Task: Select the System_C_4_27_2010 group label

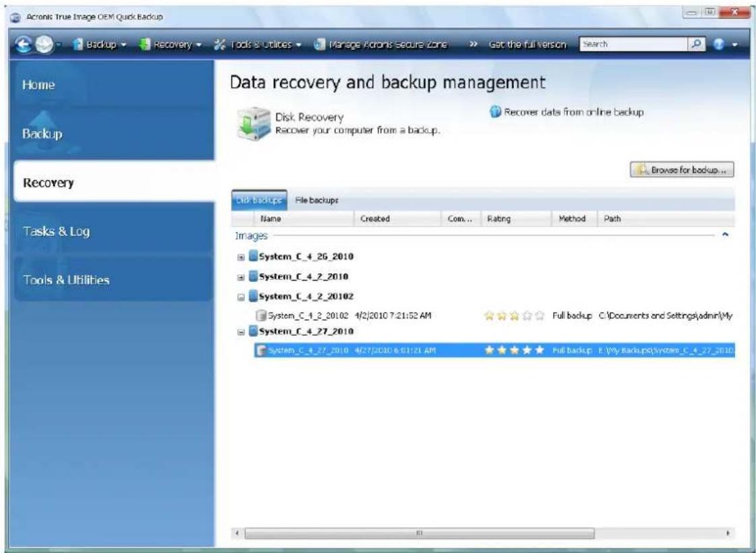Action: [306, 331]
